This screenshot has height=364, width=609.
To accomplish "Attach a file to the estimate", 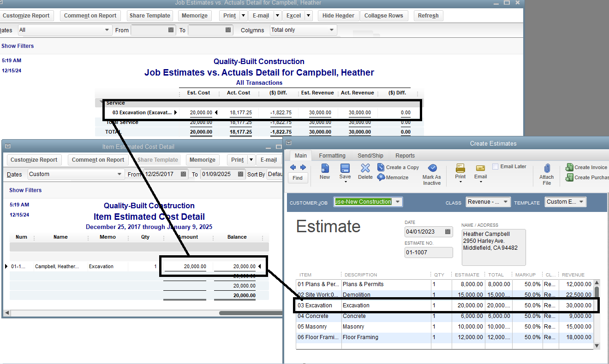I will coord(547,174).
